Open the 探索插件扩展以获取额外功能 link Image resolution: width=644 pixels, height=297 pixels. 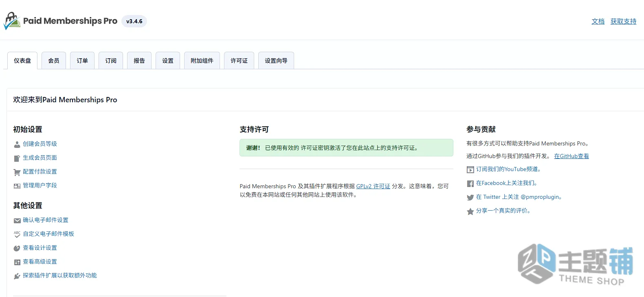coord(60,275)
